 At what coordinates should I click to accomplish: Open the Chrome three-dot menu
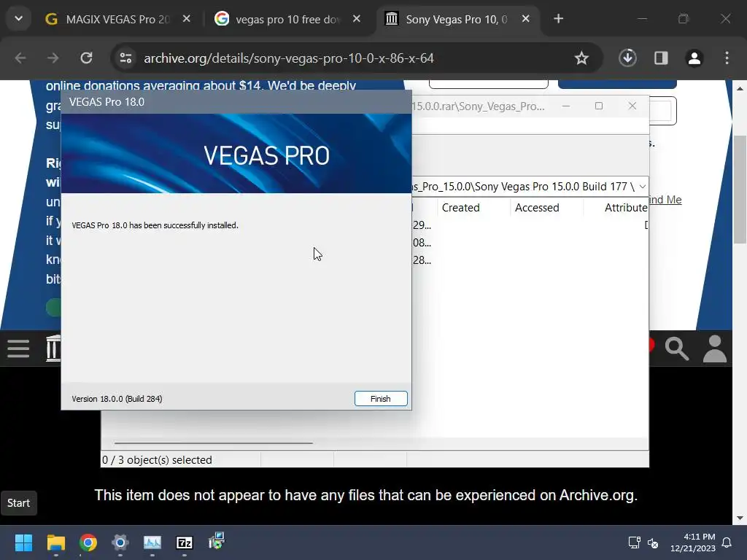pyautogui.click(x=727, y=58)
